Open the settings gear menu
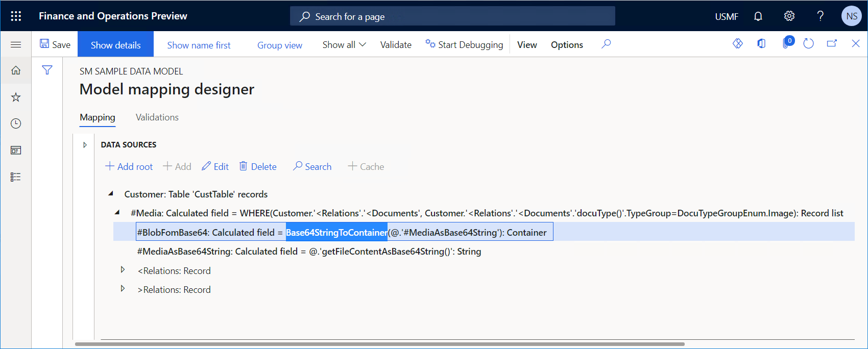Screen dimensions: 868x349 [789, 16]
